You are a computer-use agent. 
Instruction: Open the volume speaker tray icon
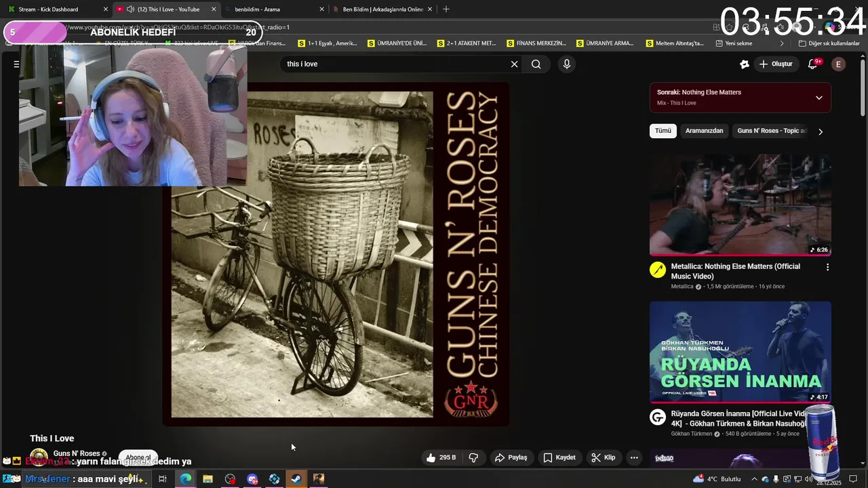[808, 479]
